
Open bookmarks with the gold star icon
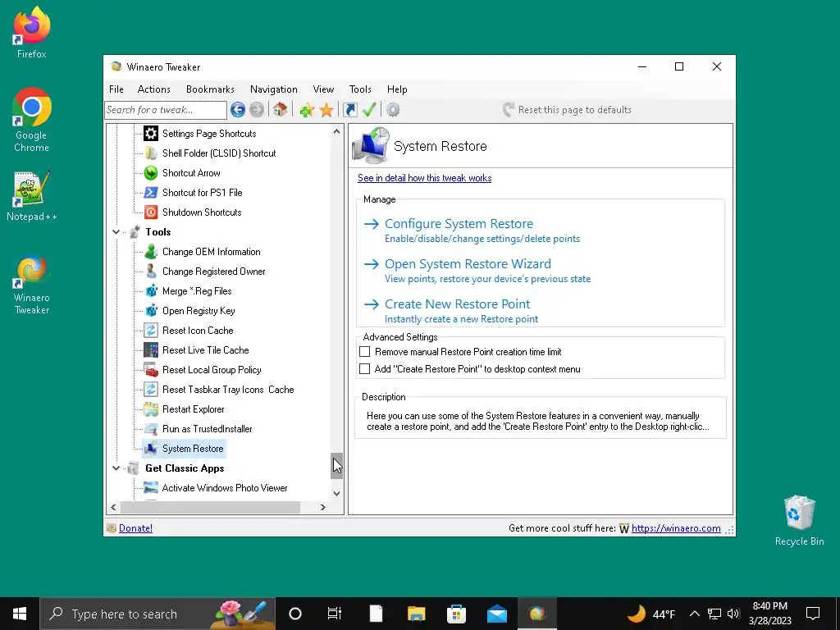pos(326,110)
